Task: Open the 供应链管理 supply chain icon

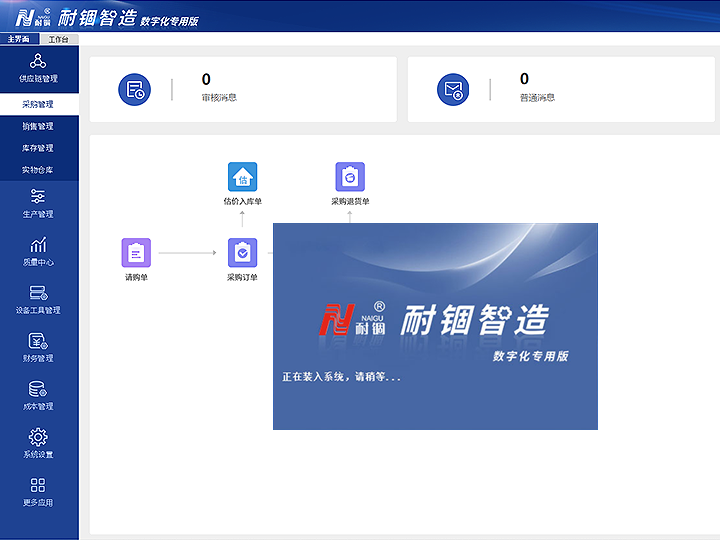Action: (x=38, y=61)
